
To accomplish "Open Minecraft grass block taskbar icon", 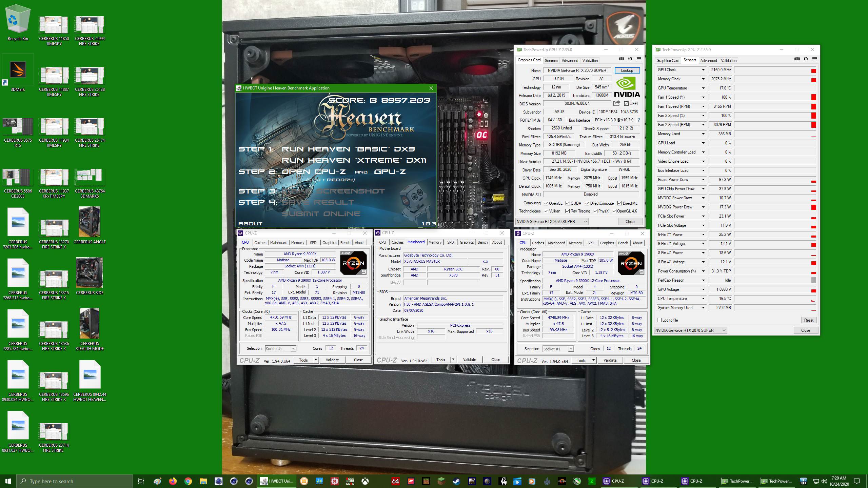I will [441, 481].
